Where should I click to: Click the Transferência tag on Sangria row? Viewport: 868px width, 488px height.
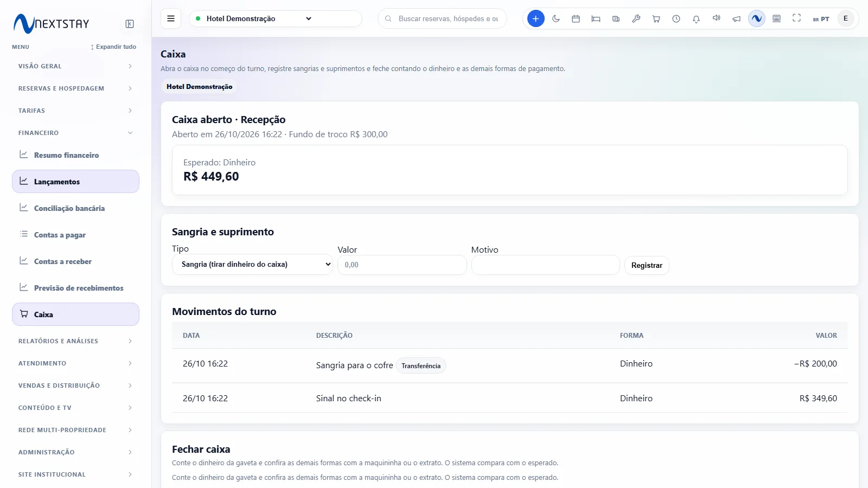(x=421, y=366)
